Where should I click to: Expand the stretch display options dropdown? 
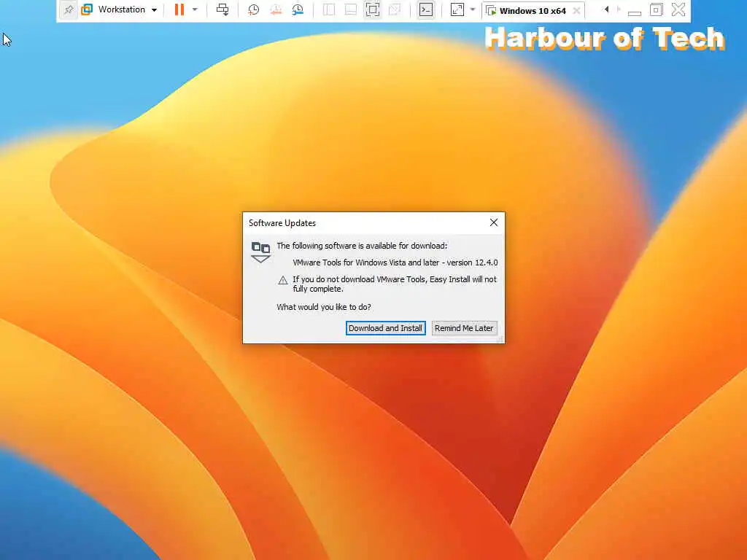tap(473, 9)
